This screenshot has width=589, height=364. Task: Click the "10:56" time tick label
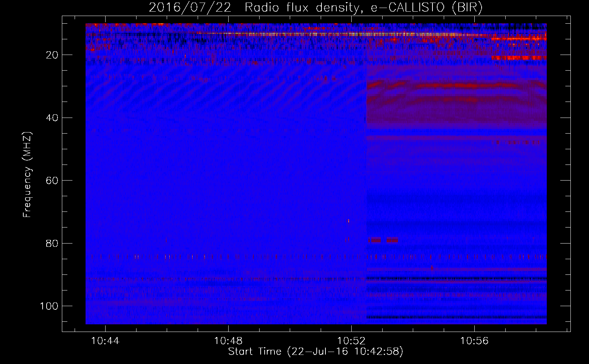click(x=474, y=341)
